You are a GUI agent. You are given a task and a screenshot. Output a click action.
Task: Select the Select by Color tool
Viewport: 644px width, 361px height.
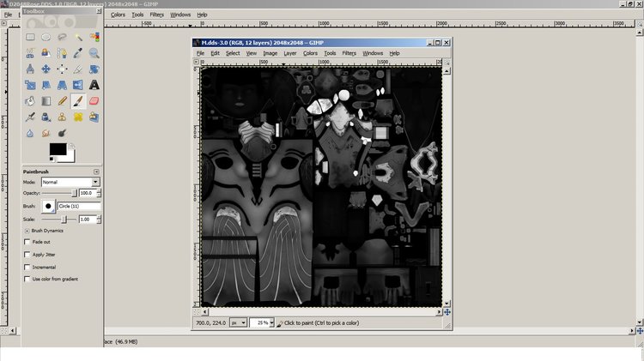[94, 37]
